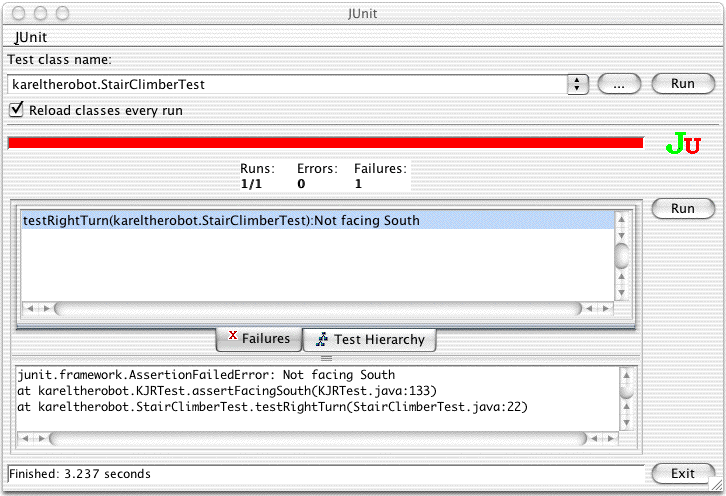The height and width of the screenshot is (496, 726).
Task: Click into the test class name field
Action: tap(285, 85)
